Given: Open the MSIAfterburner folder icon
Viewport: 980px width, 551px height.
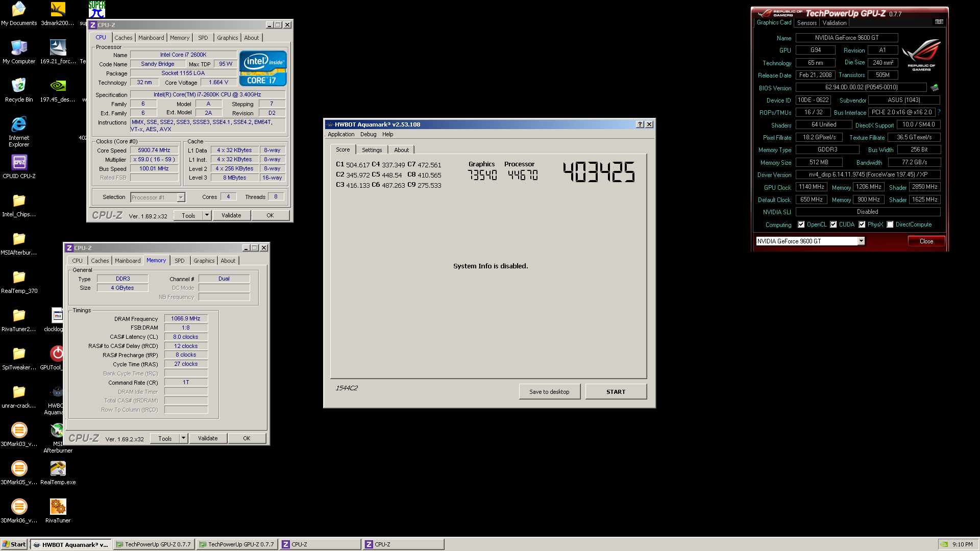Looking at the screenshot, I should pyautogui.click(x=19, y=243).
